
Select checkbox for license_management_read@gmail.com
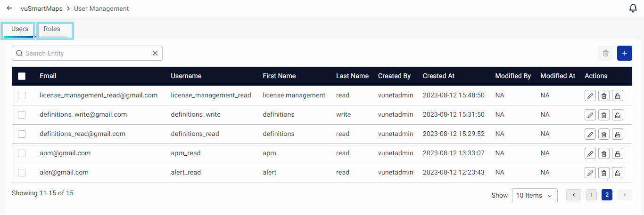click(x=22, y=96)
